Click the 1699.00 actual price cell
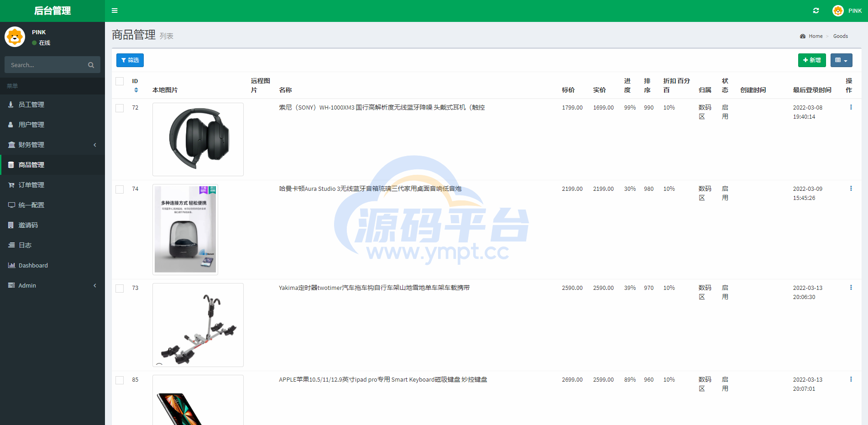868x425 pixels. point(603,107)
